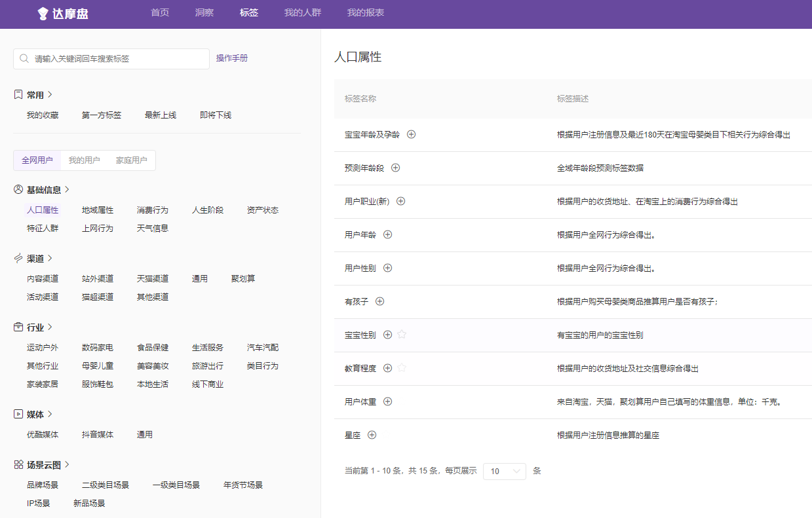This screenshot has width=812, height=518.
Task: Select the 聚划算 channel category
Action: point(243,279)
